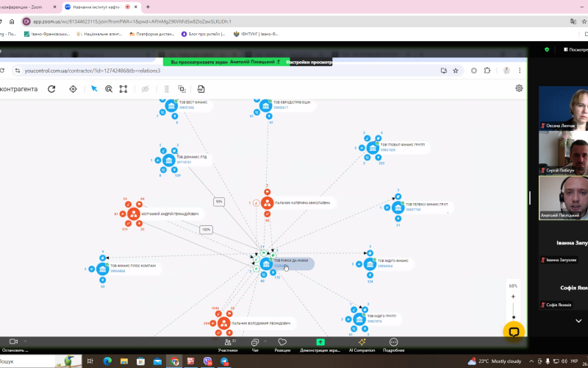Click the ТОВ ГЕЛЕКСІ ФІНАНС ГРУП node icon
588x368 pixels.
(x=398, y=208)
